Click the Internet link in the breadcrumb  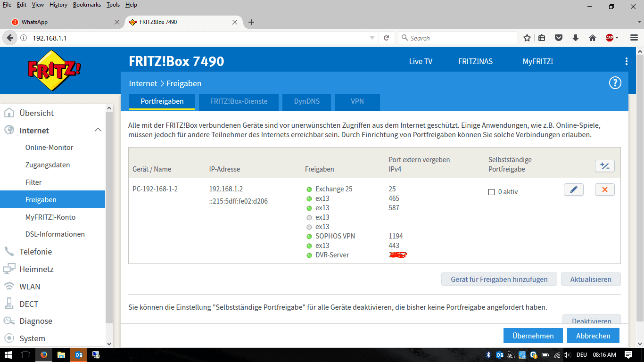tap(143, 83)
